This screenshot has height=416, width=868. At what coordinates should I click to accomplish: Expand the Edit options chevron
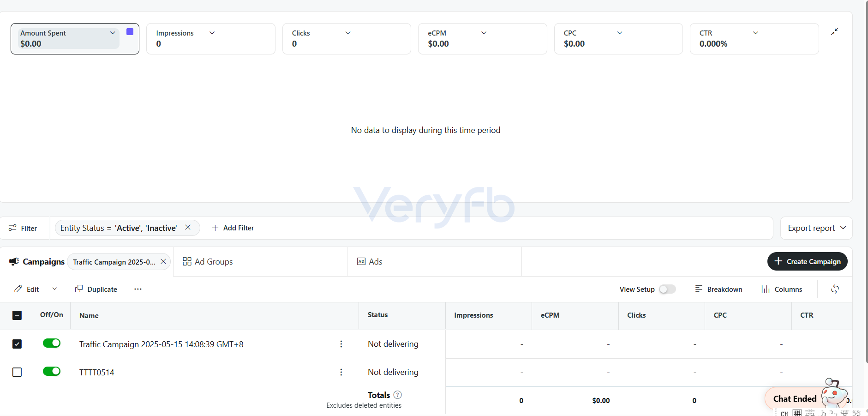[x=54, y=289]
